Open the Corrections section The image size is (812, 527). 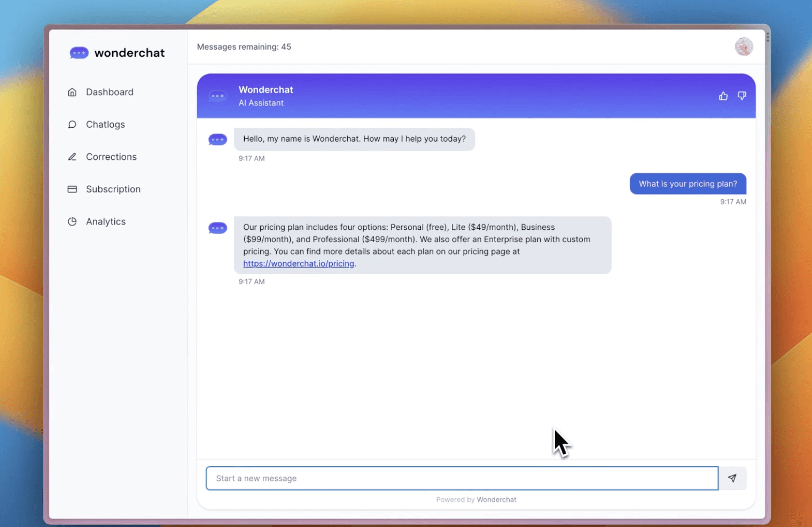[111, 157]
